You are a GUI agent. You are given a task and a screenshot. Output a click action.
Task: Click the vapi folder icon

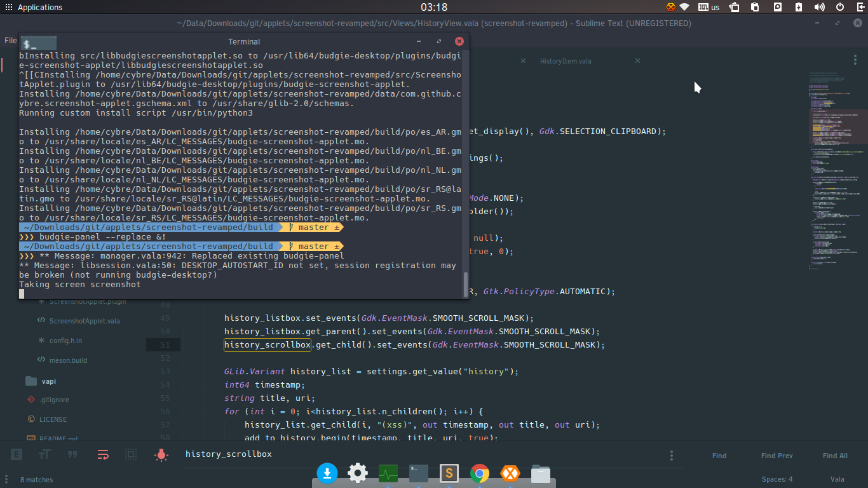click(x=31, y=381)
